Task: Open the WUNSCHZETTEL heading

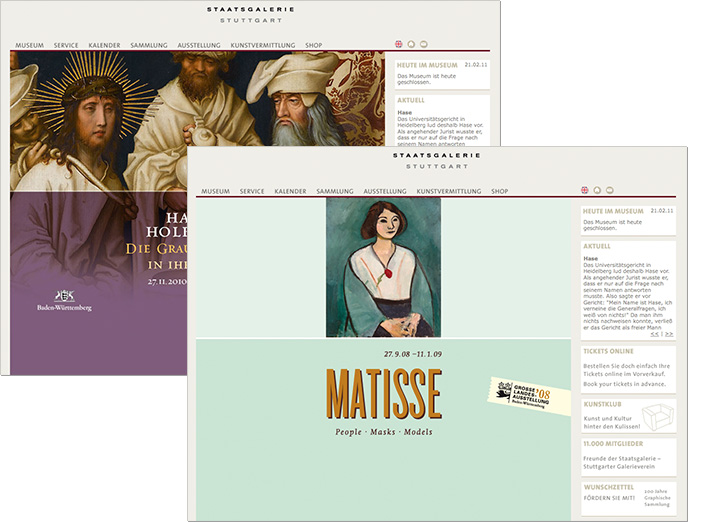Action: (608, 487)
